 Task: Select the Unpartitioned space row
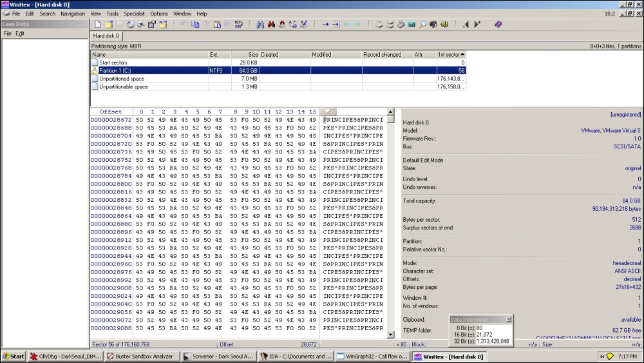pos(278,79)
